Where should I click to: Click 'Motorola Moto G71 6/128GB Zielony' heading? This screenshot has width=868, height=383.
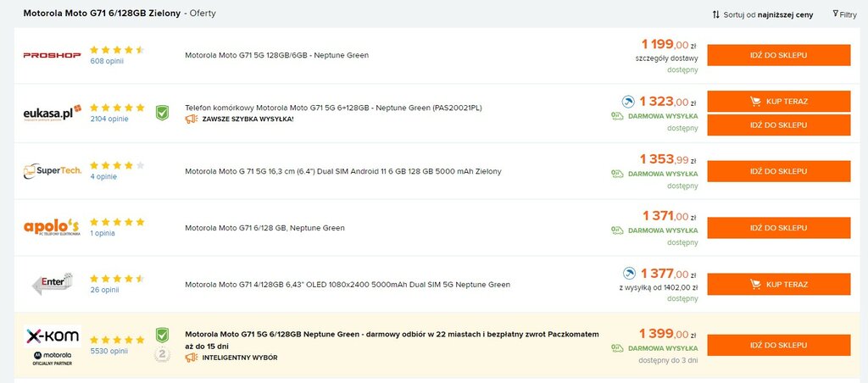102,14
